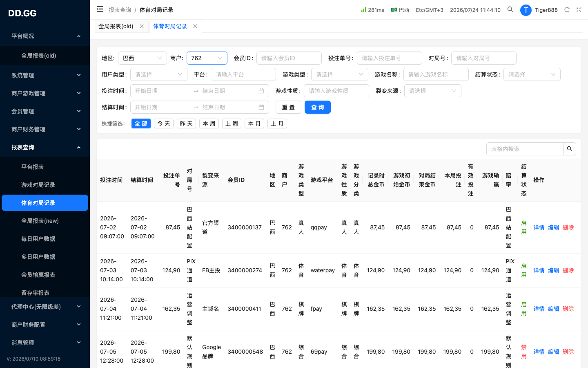
Task: Focus the 会员ID input field
Action: 289,58
